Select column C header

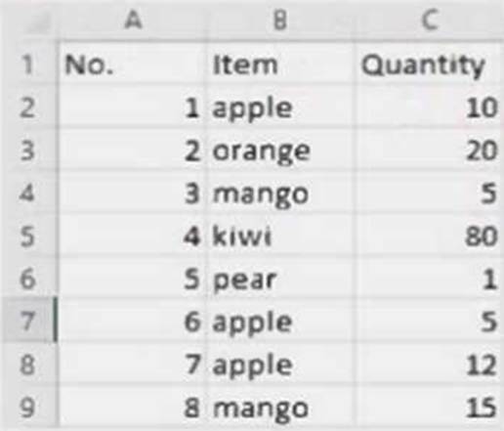point(429,21)
